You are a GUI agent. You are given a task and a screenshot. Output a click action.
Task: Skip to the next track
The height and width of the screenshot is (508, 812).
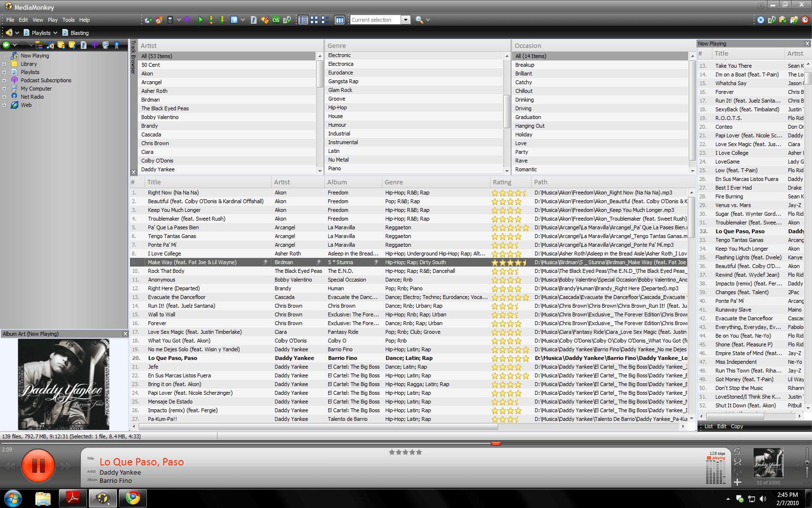[x=66, y=466]
